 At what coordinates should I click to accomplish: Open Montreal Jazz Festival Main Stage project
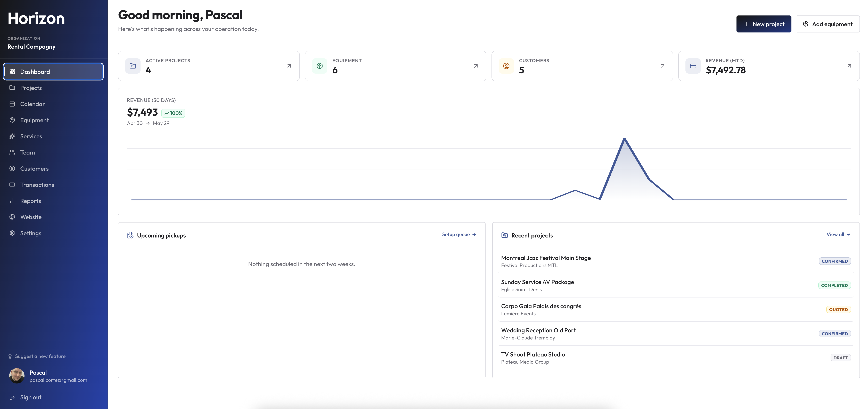676,261
